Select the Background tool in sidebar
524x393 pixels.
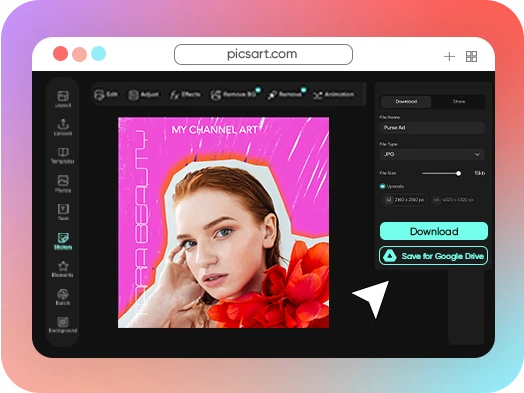pyautogui.click(x=63, y=325)
